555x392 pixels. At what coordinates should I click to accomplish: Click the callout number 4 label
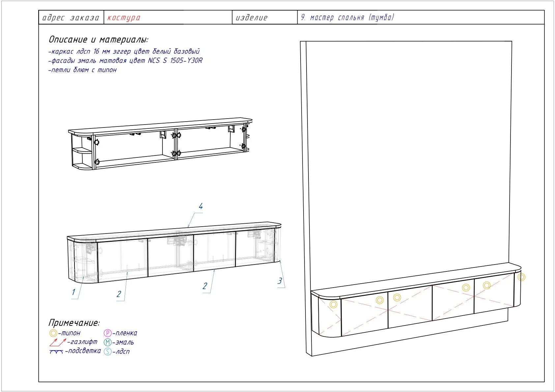pyautogui.click(x=200, y=206)
